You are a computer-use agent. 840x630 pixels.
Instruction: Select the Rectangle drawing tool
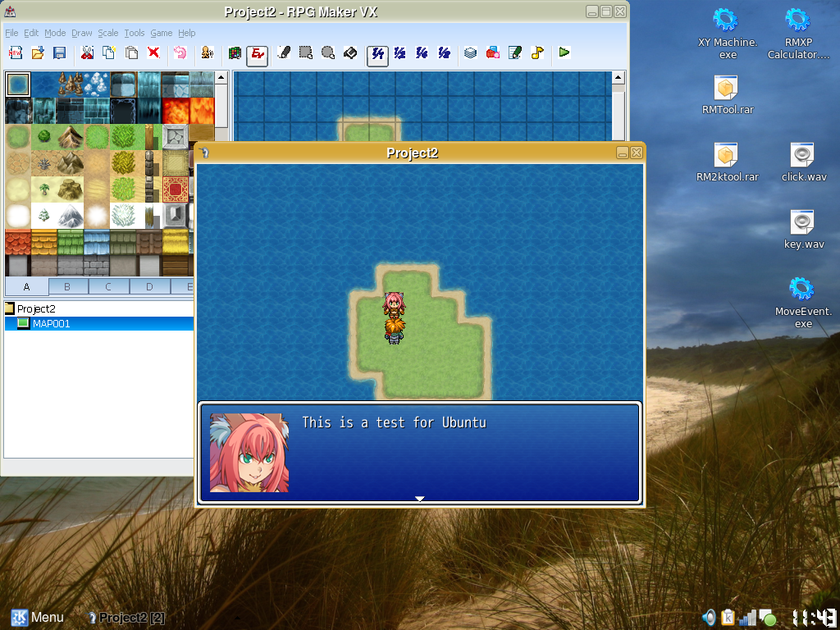[x=306, y=52]
